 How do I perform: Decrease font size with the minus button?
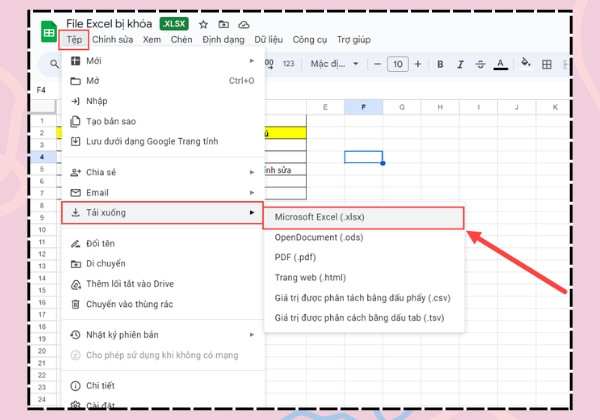[x=377, y=64]
